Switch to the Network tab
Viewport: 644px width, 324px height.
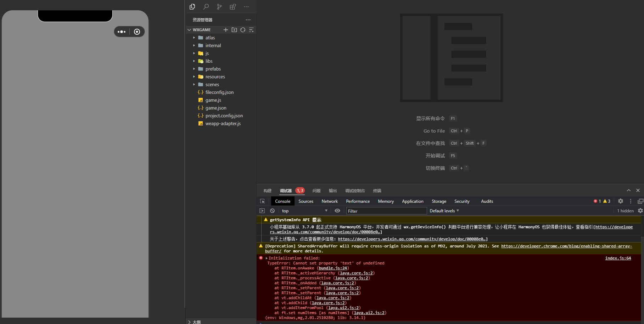330,201
